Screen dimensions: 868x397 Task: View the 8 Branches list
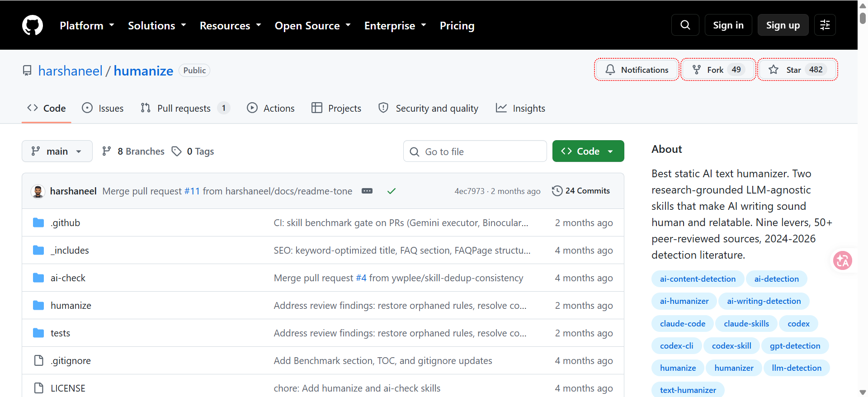[133, 151]
